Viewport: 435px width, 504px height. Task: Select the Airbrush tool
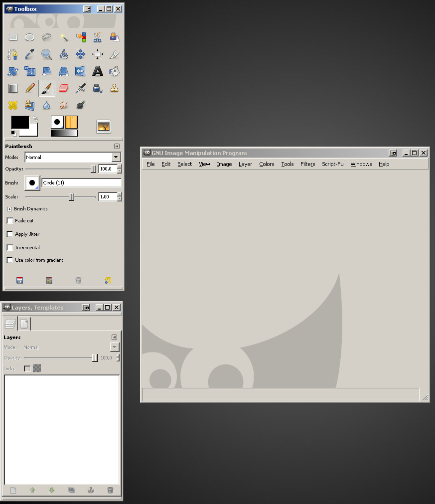[x=81, y=88]
